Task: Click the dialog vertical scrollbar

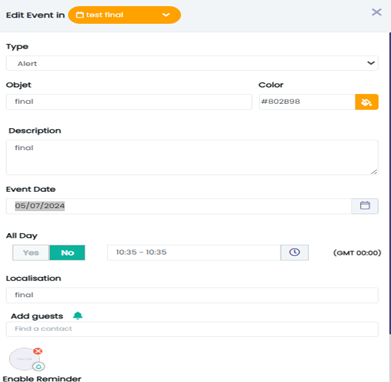Action: click(389, 183)
